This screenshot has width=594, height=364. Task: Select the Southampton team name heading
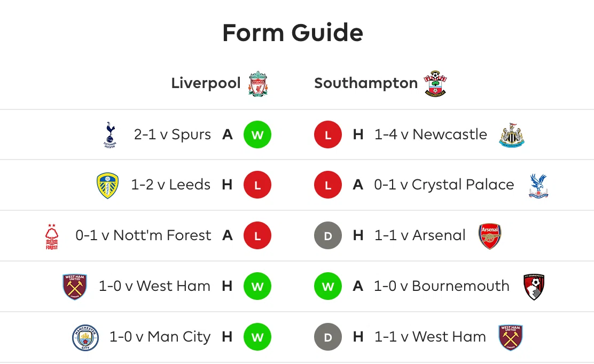tap(366, 83)
